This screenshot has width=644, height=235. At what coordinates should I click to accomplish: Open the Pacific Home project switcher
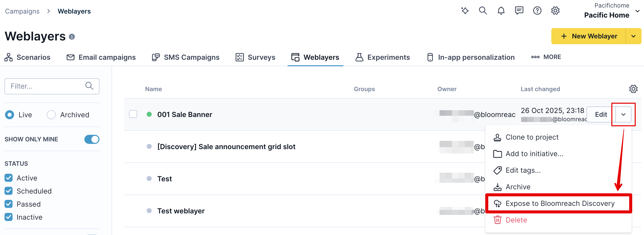(611, 11)
